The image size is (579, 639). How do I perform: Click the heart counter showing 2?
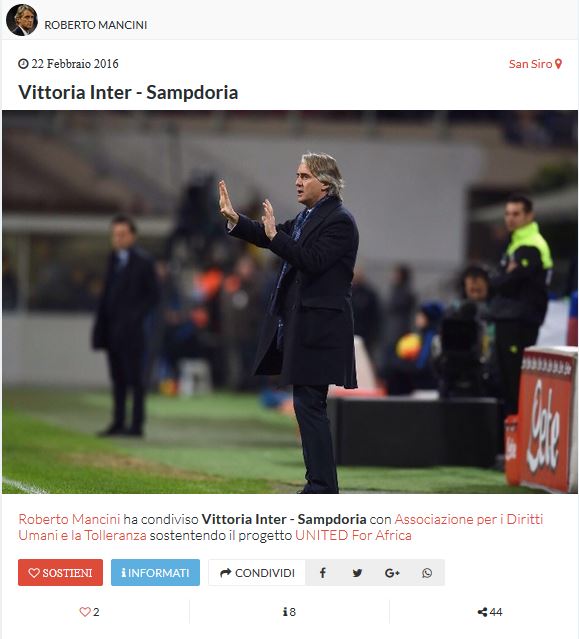coord(89,612)
